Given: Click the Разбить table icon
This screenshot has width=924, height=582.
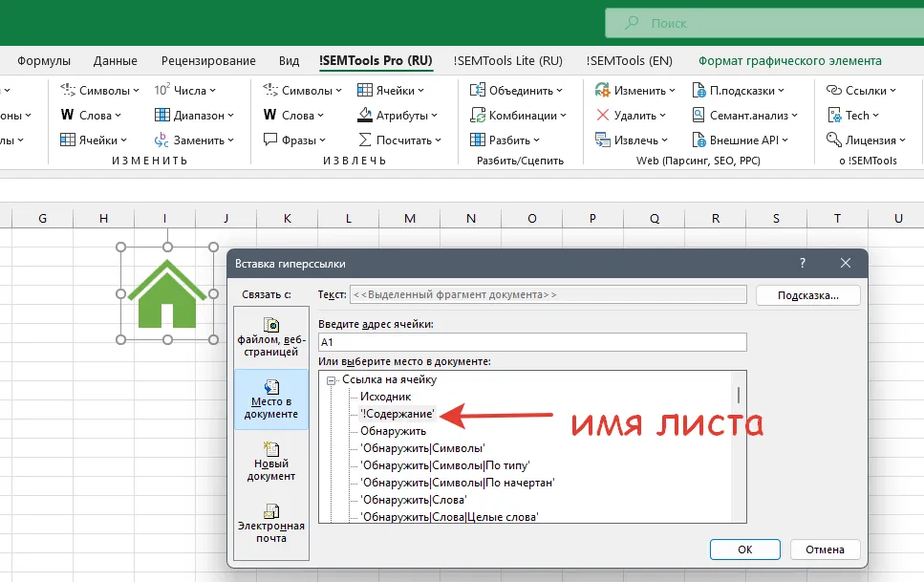Looking at the screenshot, I should pyautogui.click(x=478, y=140).
